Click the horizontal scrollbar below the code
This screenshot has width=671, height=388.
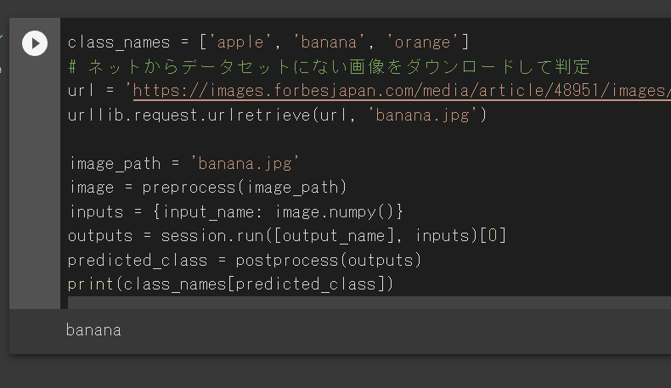369,302
